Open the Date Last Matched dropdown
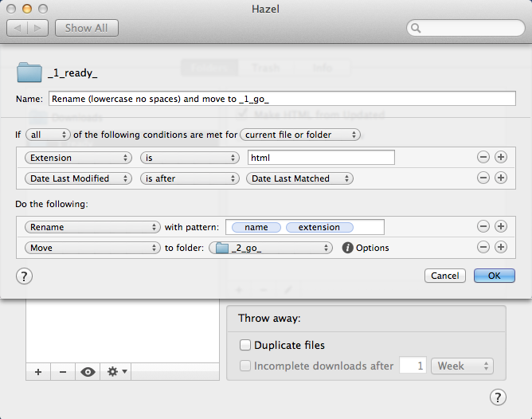This screenshot has height=419, width=532. [x=300, y=178]
